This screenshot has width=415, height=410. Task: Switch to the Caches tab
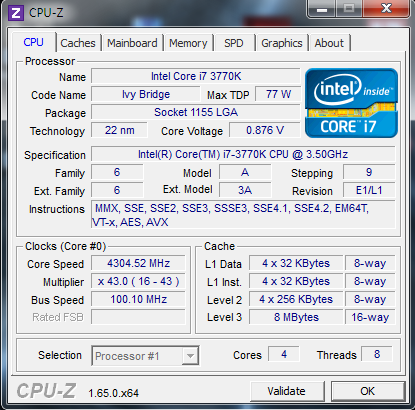78,43
